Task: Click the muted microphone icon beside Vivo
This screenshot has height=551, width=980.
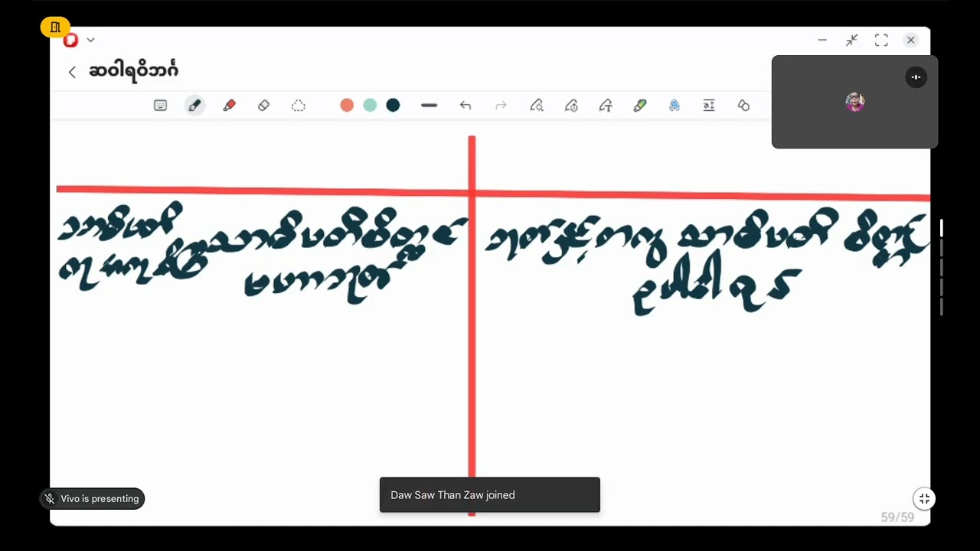Action: (50, 499)
